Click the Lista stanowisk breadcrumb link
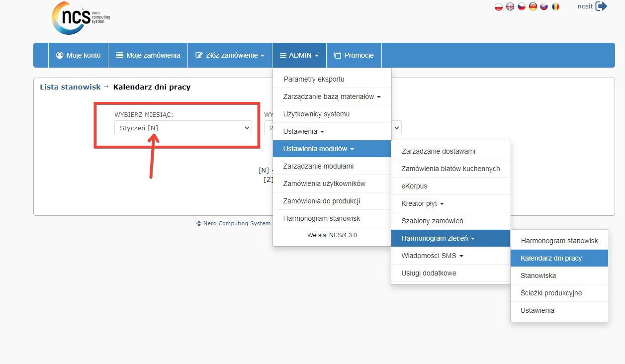This screenshot has height=364, width=625. coord(70,87)
